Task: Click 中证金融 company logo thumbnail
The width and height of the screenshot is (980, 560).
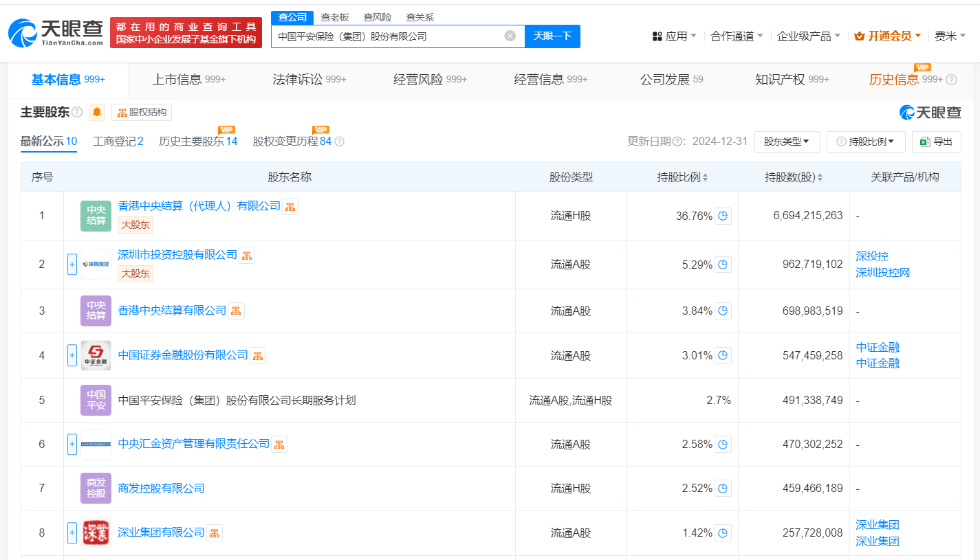Action: point(96,355)
